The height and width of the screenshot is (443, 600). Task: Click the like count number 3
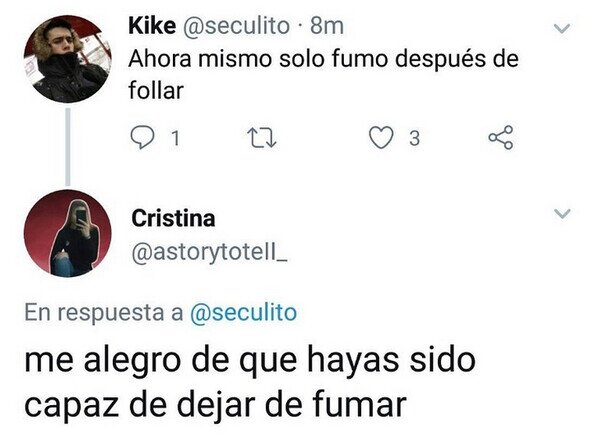(x=414, y=138)
